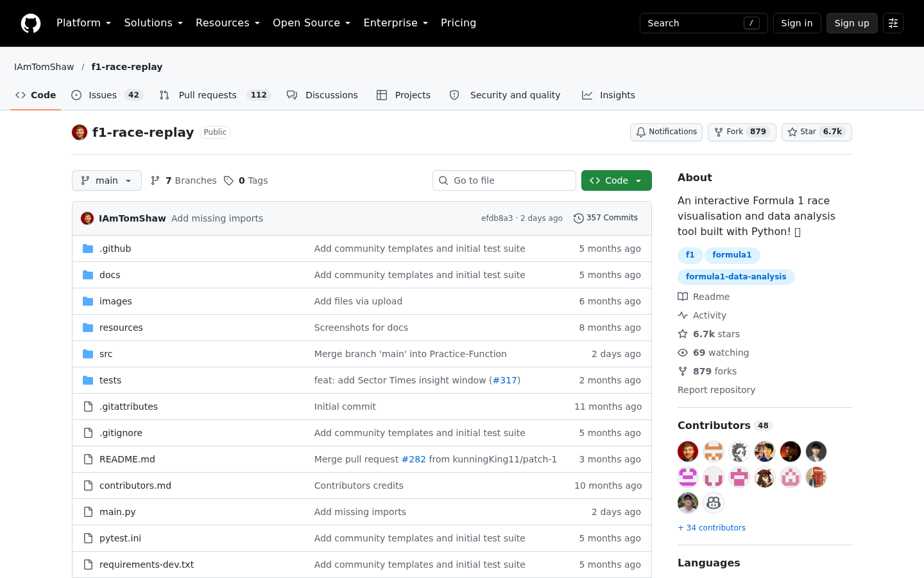Star the f1-race-replay repository

817,132
